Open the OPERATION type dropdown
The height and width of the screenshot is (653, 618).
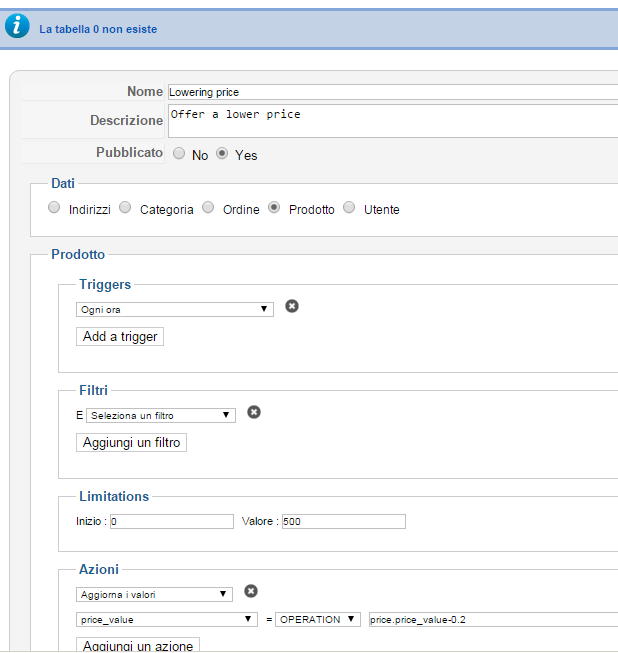coord(318,619)
